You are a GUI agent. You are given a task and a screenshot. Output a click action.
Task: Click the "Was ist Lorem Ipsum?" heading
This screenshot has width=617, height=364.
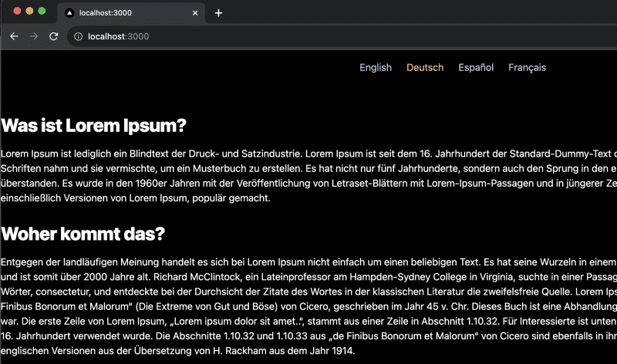[x=94, y=125]
